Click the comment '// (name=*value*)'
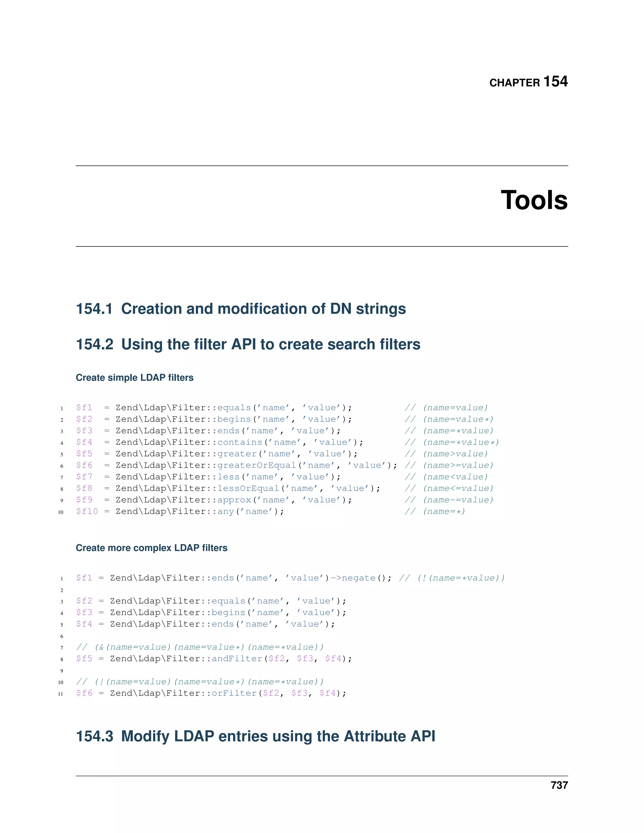The image size is (644, 833). click(452, 443)
